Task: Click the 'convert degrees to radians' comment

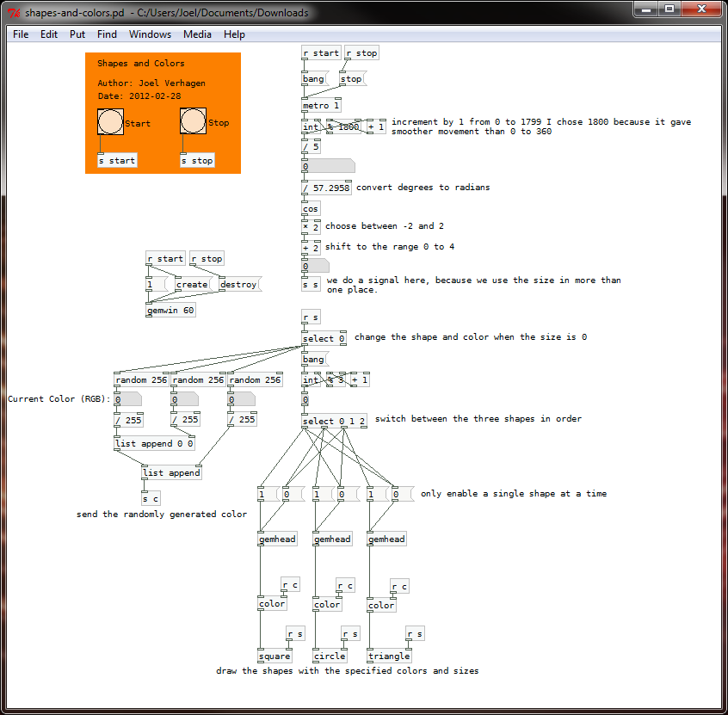Action: tap(423, 187)
